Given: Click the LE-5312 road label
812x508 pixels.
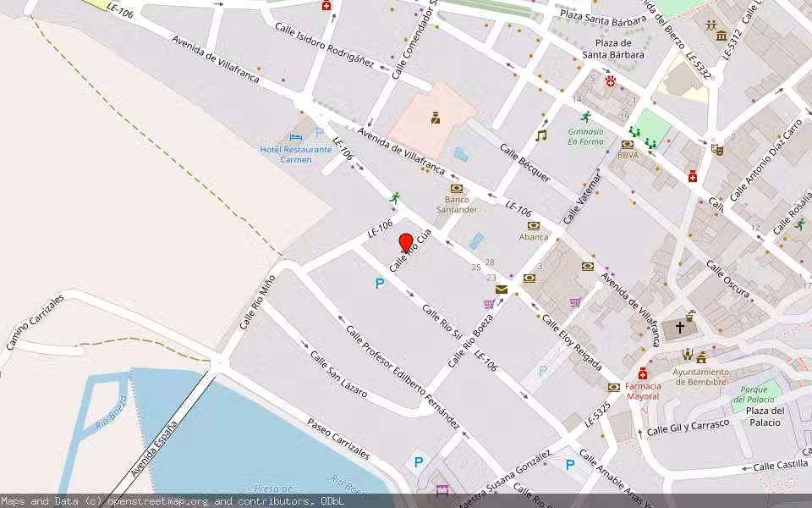Looking at the screenshot, I should pyautogui.click(x=732, y=44).
